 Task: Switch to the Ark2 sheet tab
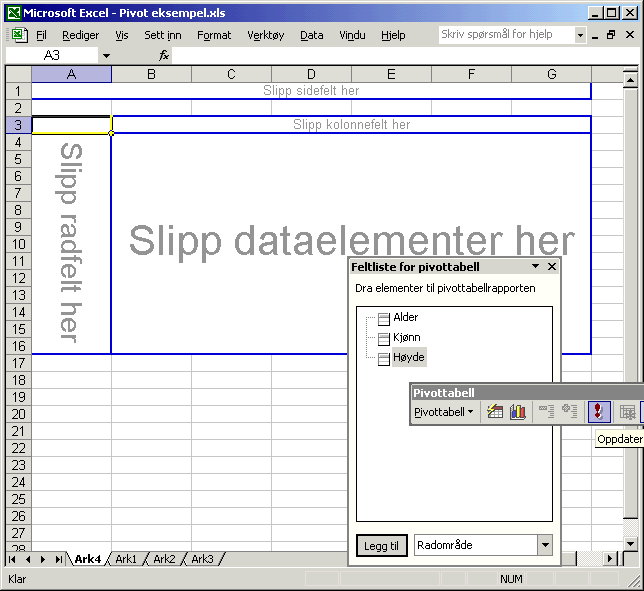164,559
